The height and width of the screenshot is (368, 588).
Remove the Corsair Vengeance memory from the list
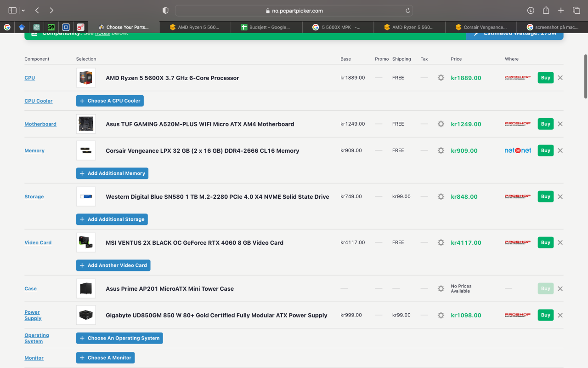click(560, 150)
